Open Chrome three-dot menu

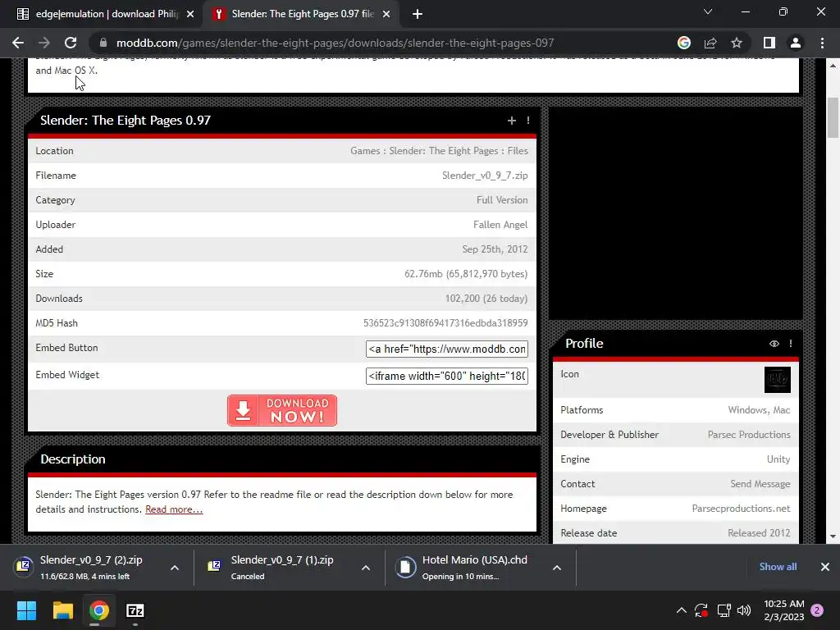click(x=822, y=43)
